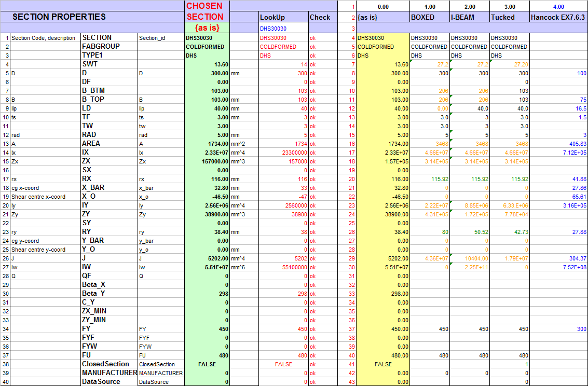Screen dimensions: 588x386
Task: Click the C_Y label cell
Action: click(x=110, y=302)
